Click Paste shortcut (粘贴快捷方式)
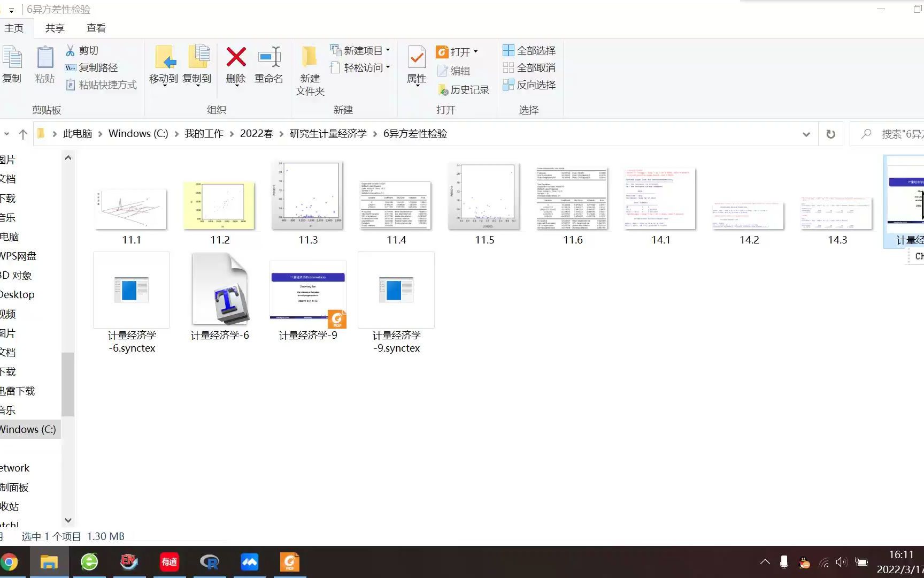 click(101, 85)
